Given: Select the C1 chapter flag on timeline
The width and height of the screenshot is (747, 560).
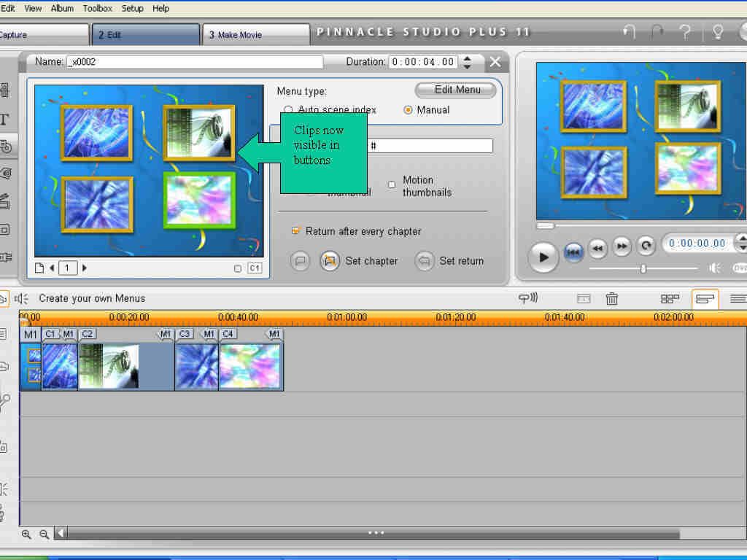Looking at the screenshot, I should point(50,334).
